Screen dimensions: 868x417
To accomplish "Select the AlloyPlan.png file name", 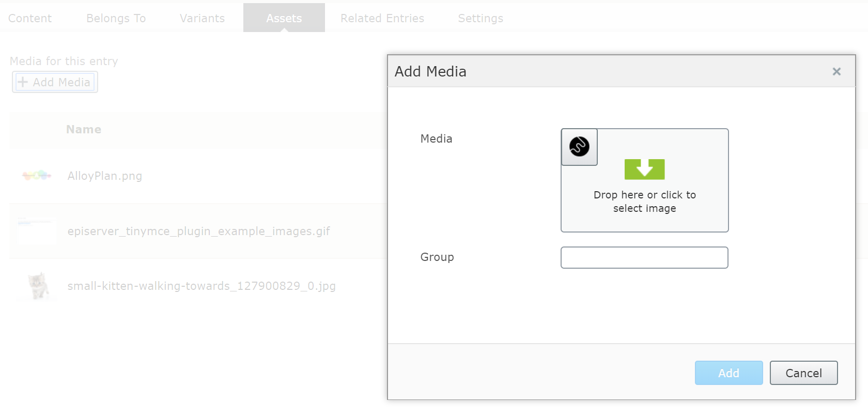I will coord(105,176).
